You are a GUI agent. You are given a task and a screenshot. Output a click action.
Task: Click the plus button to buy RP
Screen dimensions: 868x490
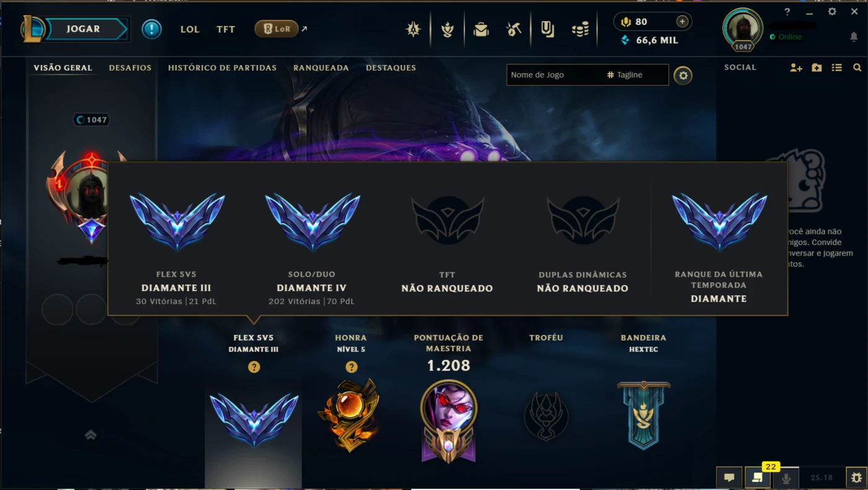(682, 22)
